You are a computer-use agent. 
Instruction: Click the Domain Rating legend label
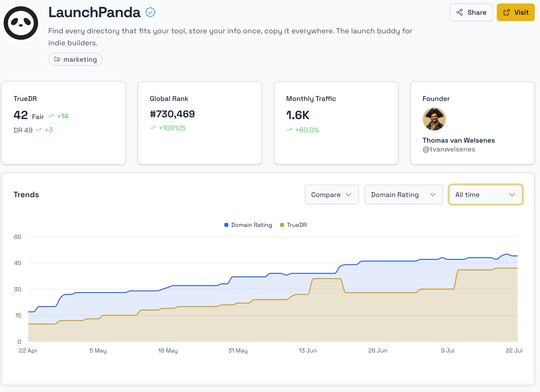(x=251, y=225)
